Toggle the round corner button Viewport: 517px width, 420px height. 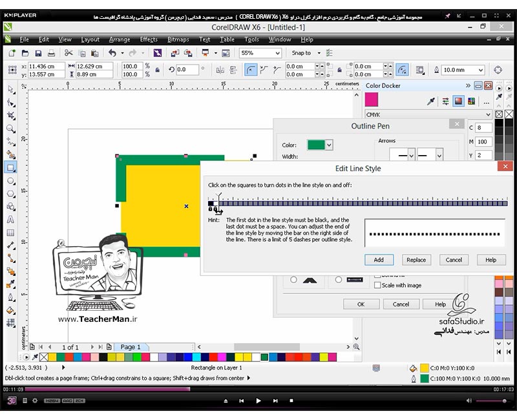click(251, 70)
